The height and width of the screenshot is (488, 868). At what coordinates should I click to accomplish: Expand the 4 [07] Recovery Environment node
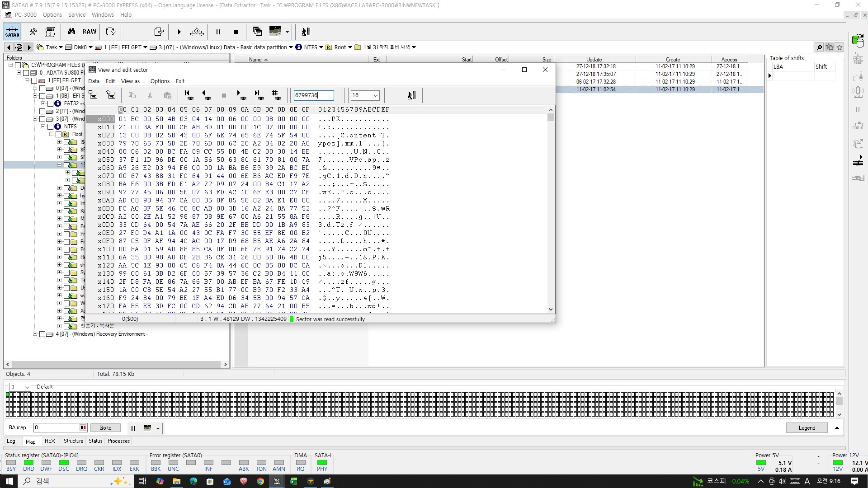(35, 334)
